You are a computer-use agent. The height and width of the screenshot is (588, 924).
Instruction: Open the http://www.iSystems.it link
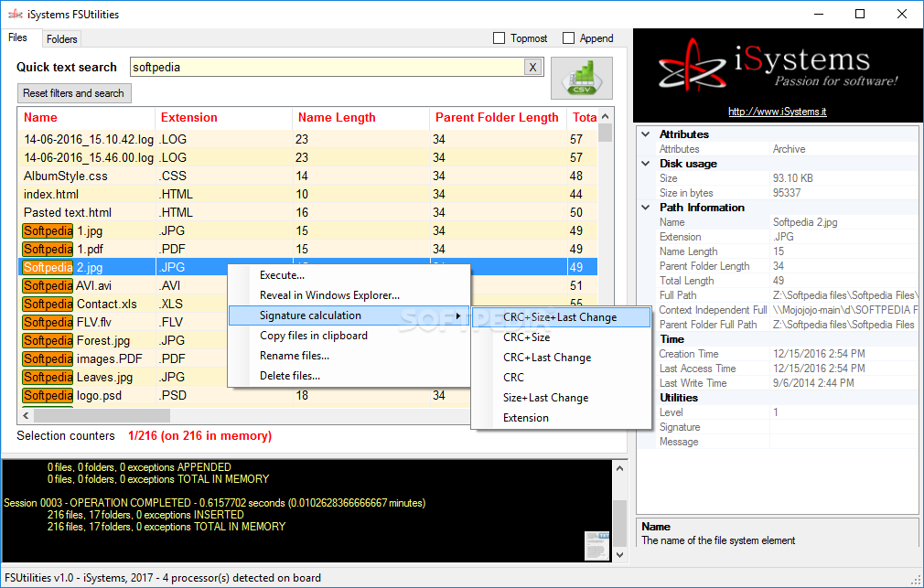tap(778, 112)
